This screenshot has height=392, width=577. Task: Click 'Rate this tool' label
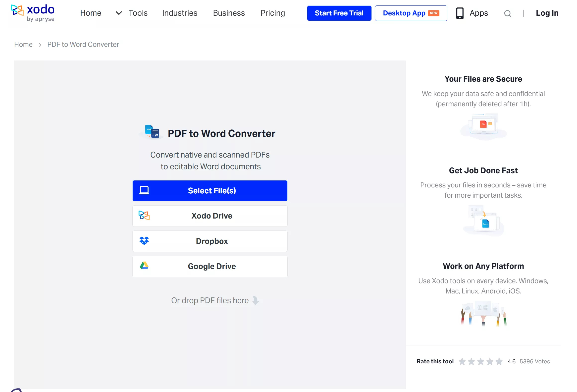(435, 361)
